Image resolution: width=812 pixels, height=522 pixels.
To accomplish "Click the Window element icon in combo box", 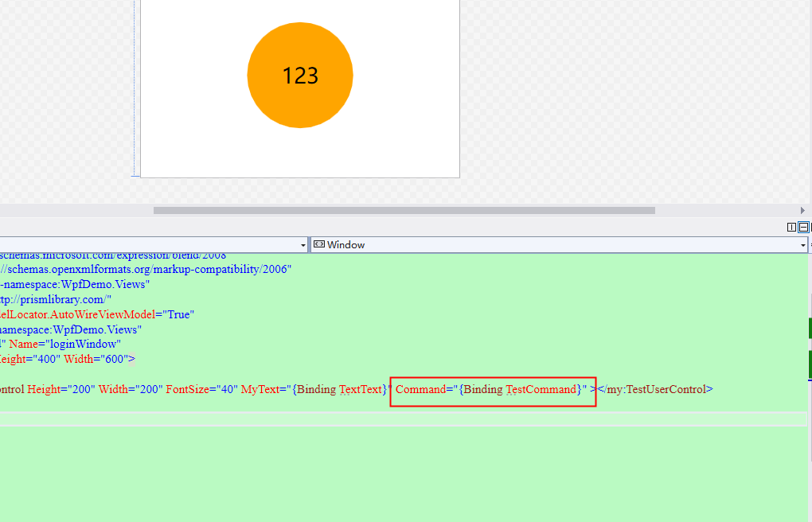I will point(318,244).
